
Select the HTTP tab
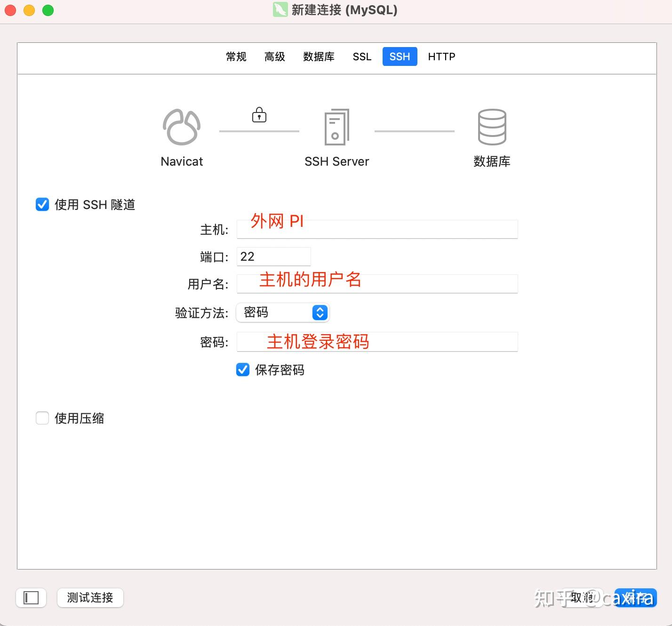coord(441,56)
